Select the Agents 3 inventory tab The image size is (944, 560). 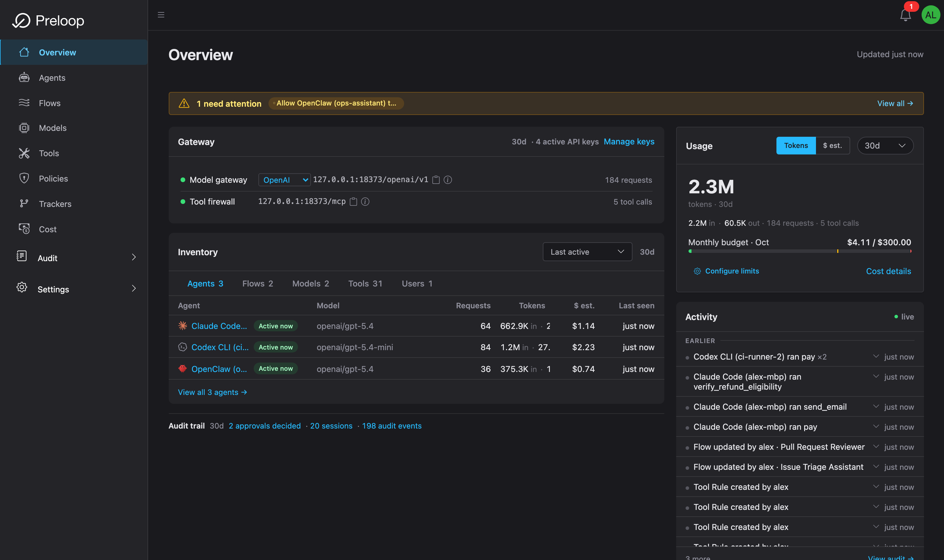tap(205, 284)
